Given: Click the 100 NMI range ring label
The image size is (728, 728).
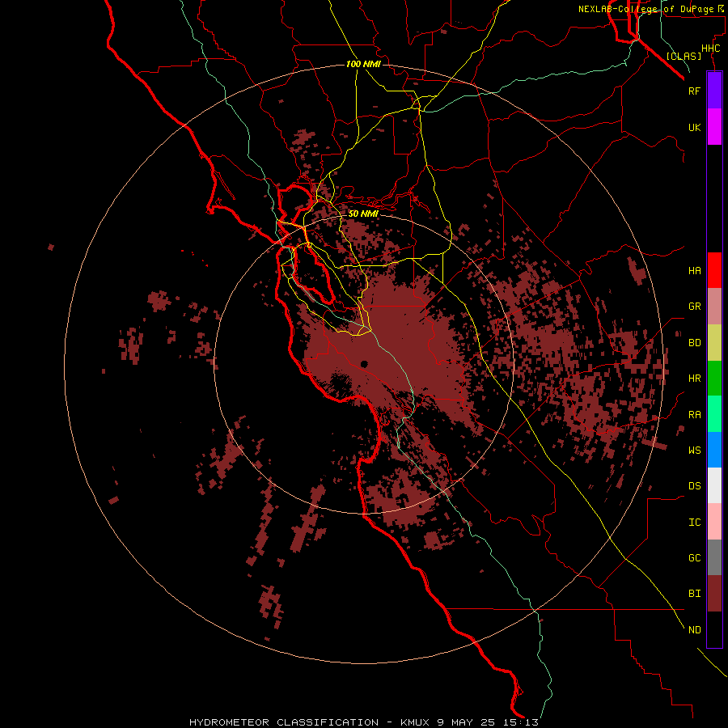Looking at the screenshot, I should pos(363,64).
